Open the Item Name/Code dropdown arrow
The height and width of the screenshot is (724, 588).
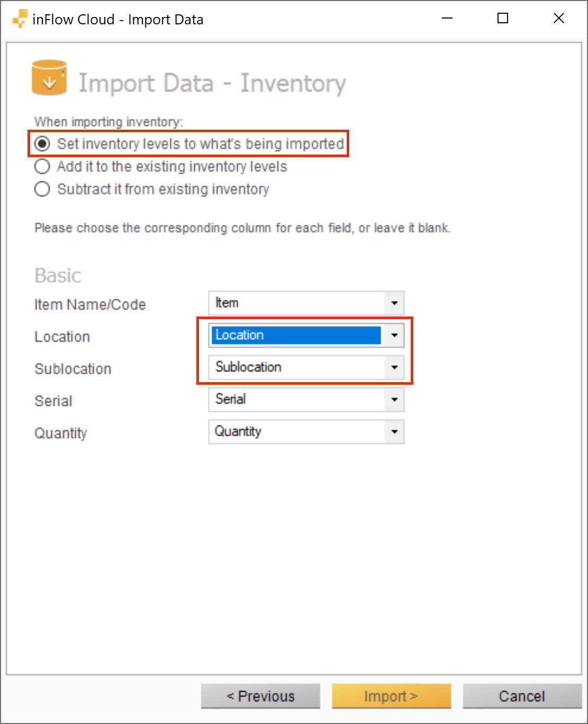point(394,303)
